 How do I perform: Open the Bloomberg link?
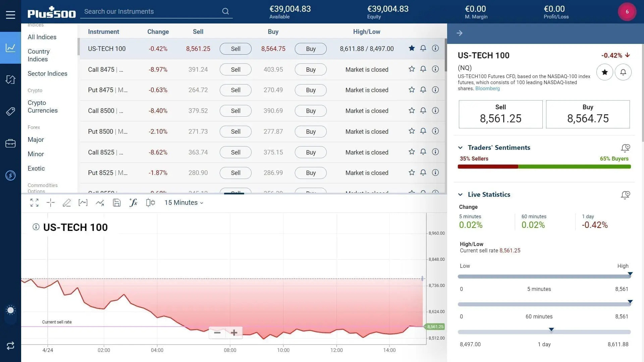pyautogui.click(x=487, y=88)
